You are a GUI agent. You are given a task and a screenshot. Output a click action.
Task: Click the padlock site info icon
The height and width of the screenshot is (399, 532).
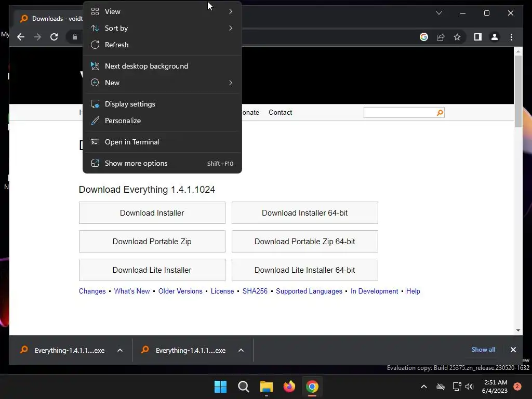click(x=75, y=37)
